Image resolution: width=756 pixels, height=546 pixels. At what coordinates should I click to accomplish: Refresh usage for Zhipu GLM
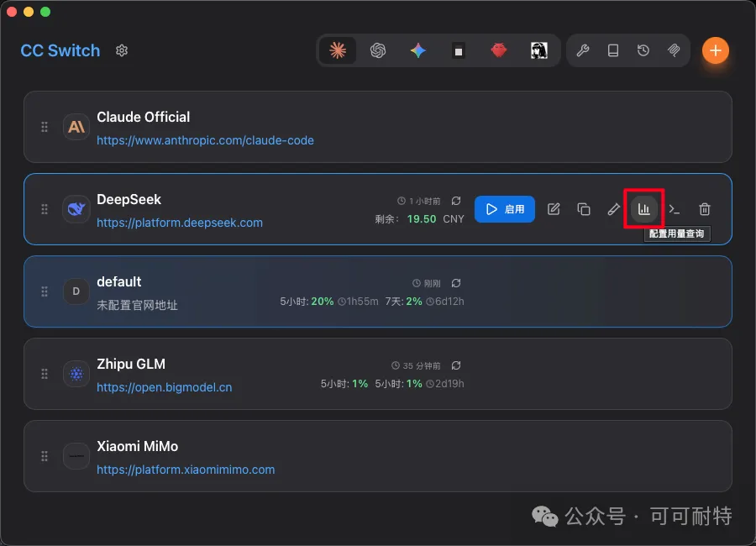(456, 365)
